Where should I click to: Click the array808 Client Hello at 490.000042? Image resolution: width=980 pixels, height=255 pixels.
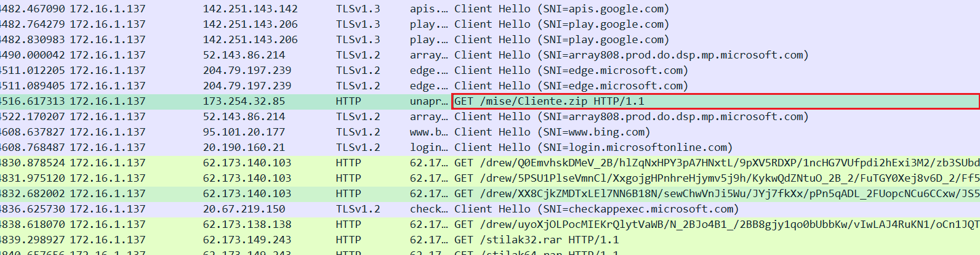630,55
